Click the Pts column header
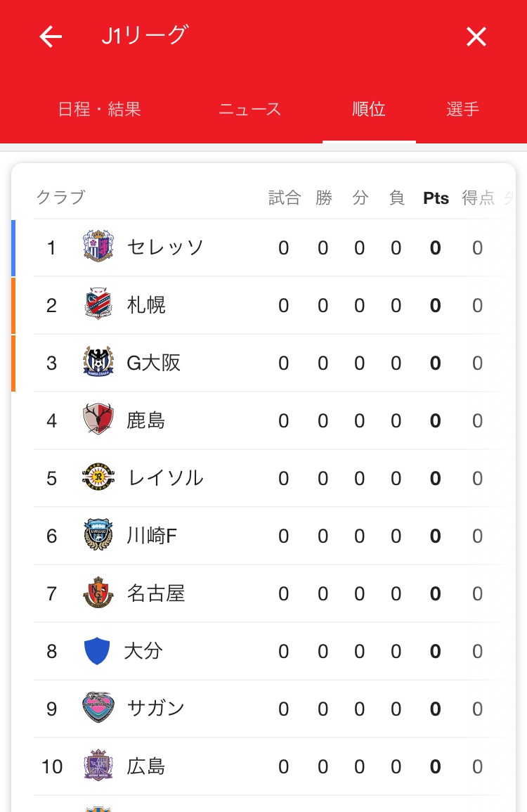Viewport: 527px width, 812px height. pos(436,198)
